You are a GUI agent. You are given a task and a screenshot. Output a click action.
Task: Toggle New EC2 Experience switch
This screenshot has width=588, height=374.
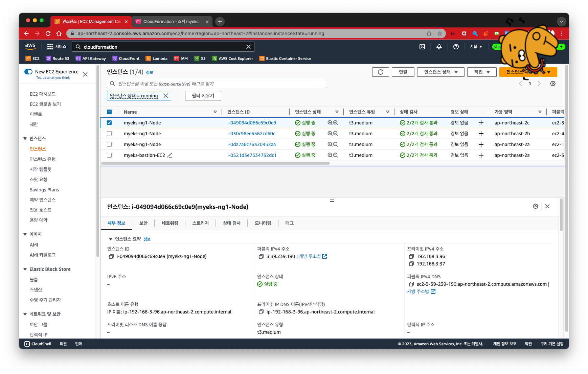click(28, 72)
